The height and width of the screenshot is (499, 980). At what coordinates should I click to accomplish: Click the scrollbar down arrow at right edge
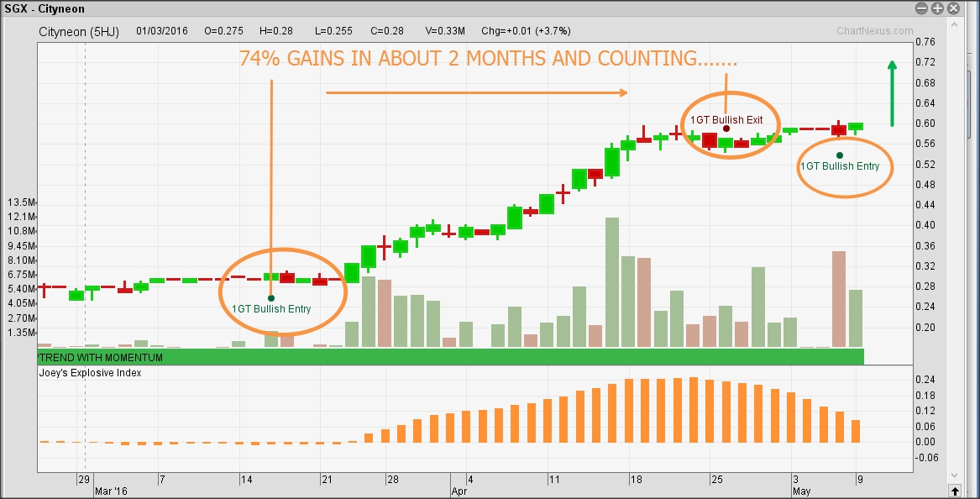click(x=954, y=476)
